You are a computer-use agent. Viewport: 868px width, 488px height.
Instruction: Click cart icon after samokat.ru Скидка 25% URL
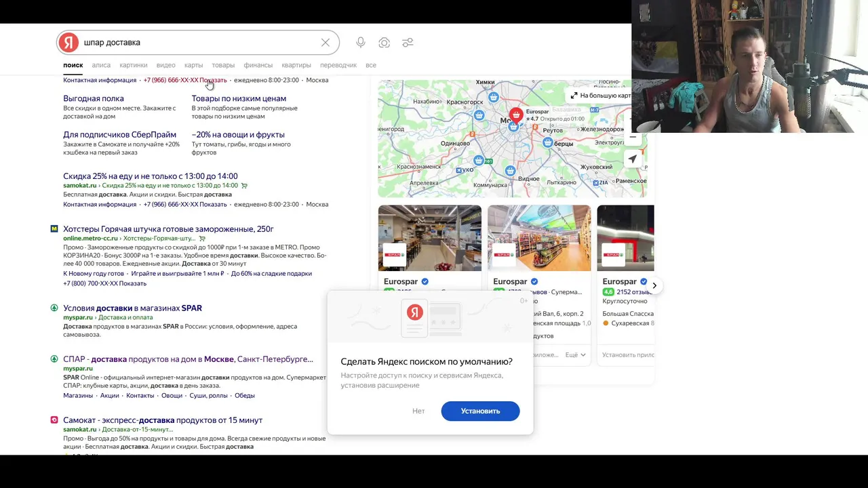pos(244,186)
